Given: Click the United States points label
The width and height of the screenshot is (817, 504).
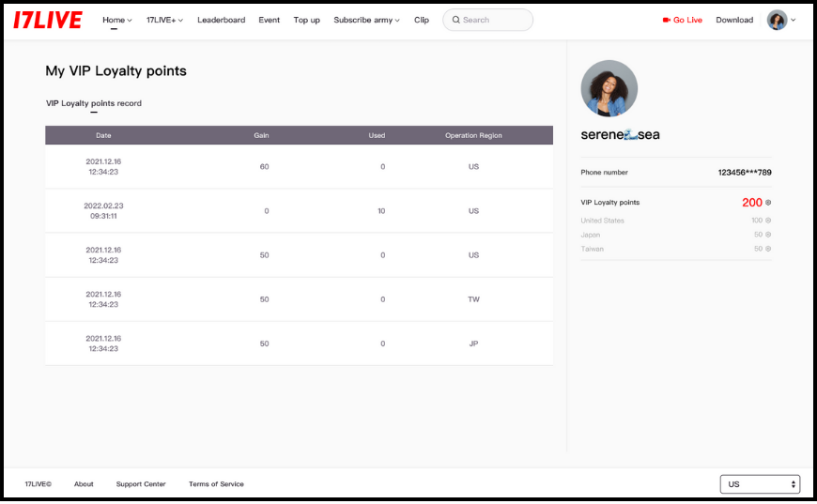Looking at the screenshot, I should pos(602,221).
